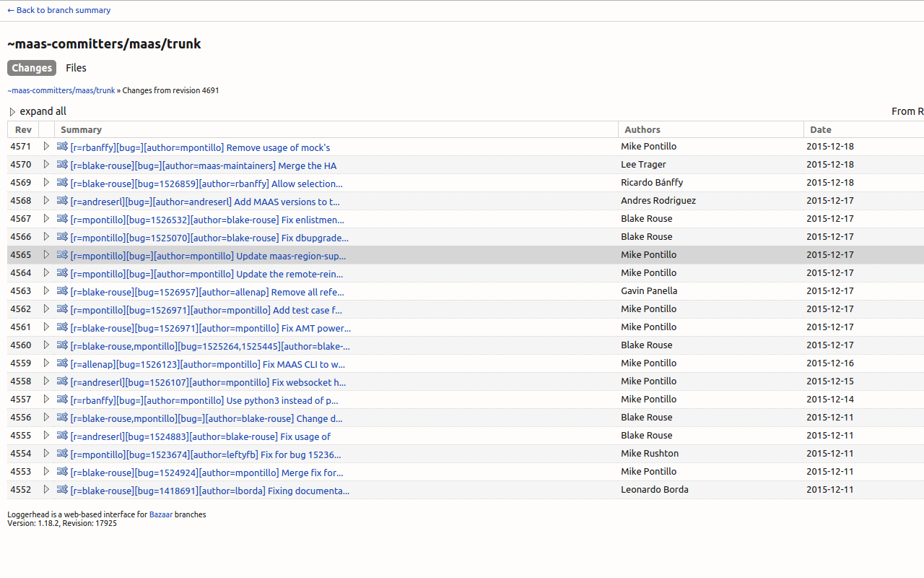Screen dimensions: 924x578
Task: Click the diff icon for revision 4555
Action: point(62,435)
